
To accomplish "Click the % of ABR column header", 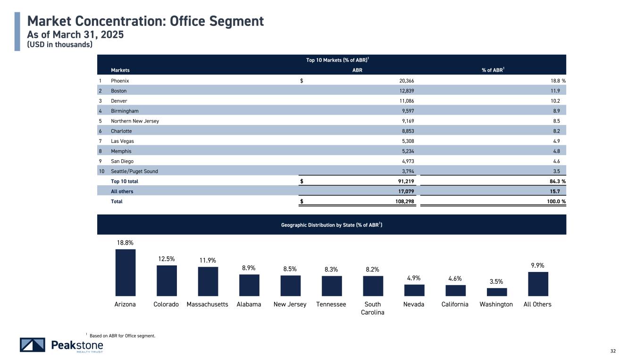I will pyautogui.click(x=493, y=70).
